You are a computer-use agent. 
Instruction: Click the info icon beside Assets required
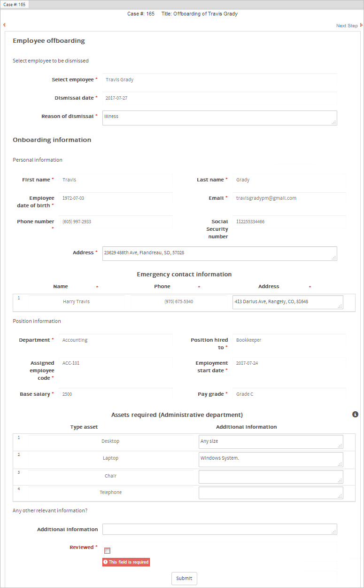355,414
